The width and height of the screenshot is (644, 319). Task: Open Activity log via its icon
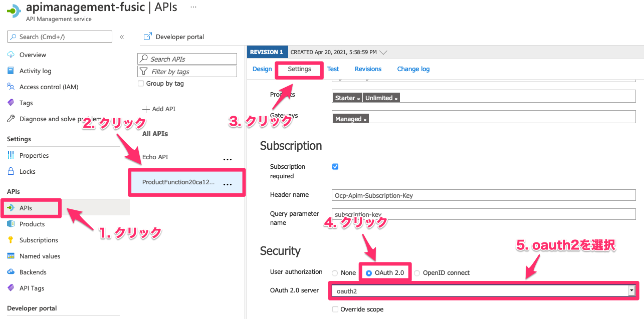pyautogui.click(x=11, y=71)
